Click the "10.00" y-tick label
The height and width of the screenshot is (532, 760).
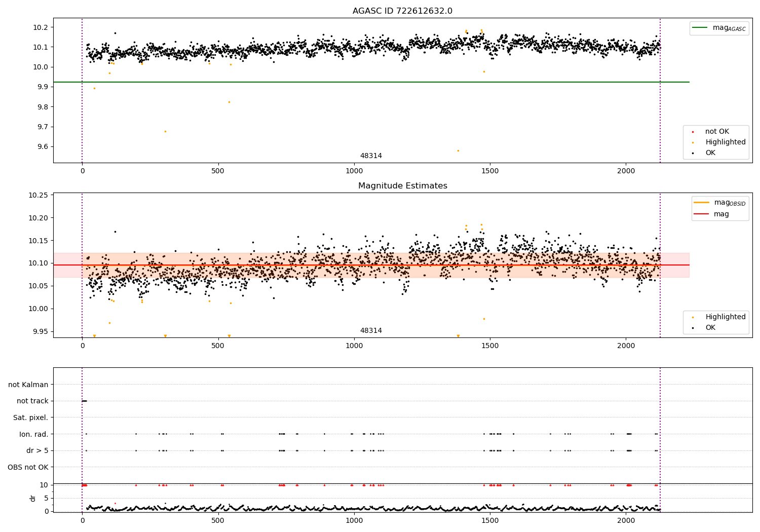(x=37, y=309)
